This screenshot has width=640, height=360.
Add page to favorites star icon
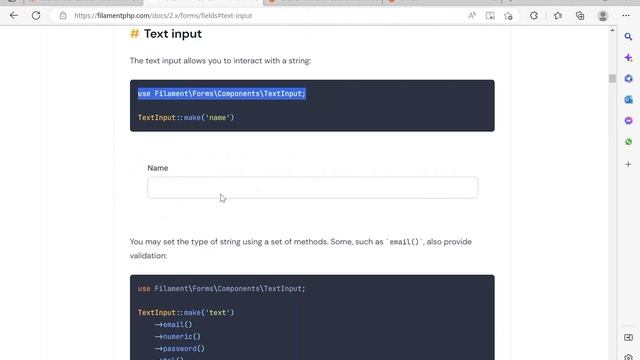coord(508,16)
